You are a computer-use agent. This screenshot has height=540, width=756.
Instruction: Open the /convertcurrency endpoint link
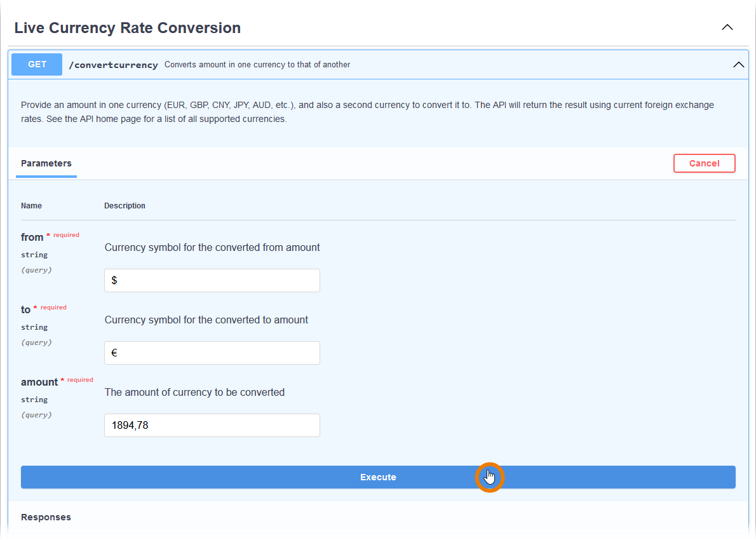(x=113, y=64)
